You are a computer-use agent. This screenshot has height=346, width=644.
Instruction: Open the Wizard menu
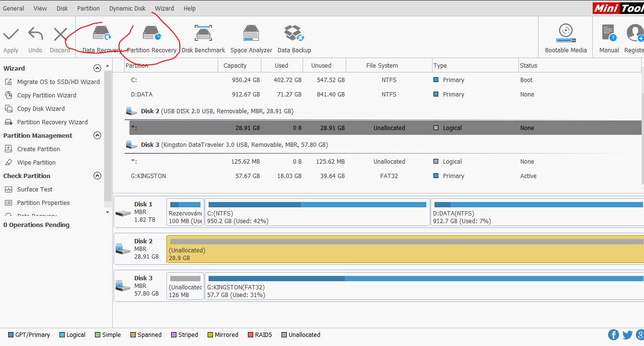[x=164, y=9]
